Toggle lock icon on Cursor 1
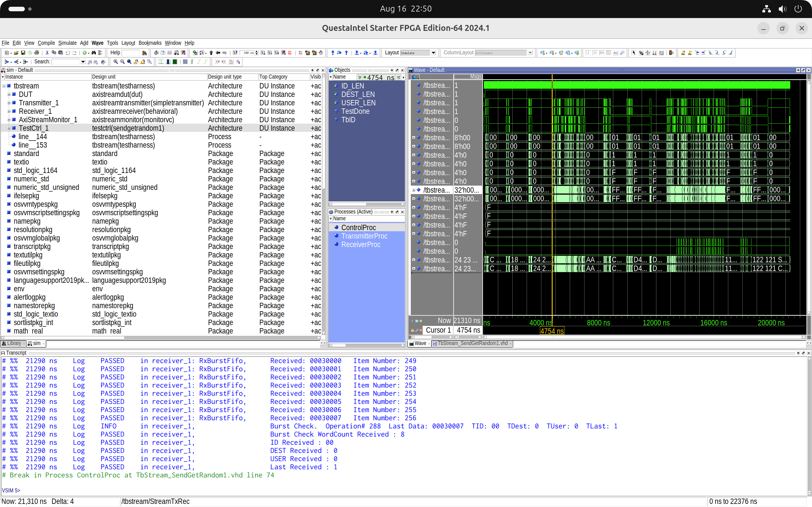Image resolution: width=812 pixels, height=507 pixels. (x=412, y=330)
